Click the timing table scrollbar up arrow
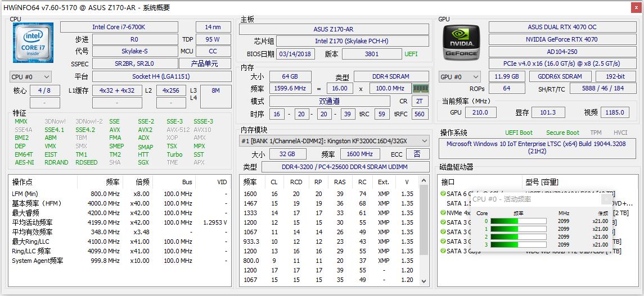 click(x=424, y=180)
